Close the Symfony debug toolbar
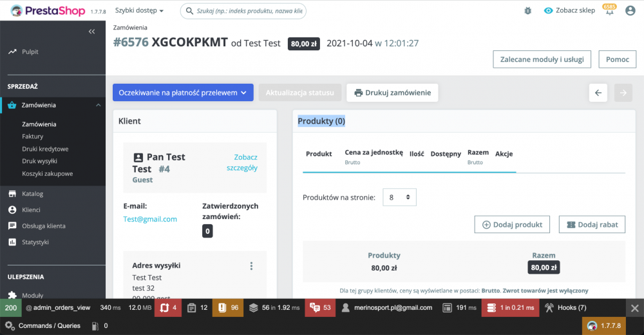The height and width of the screenshot is (335, 644). pyautogui.click(x=634, y=308)
